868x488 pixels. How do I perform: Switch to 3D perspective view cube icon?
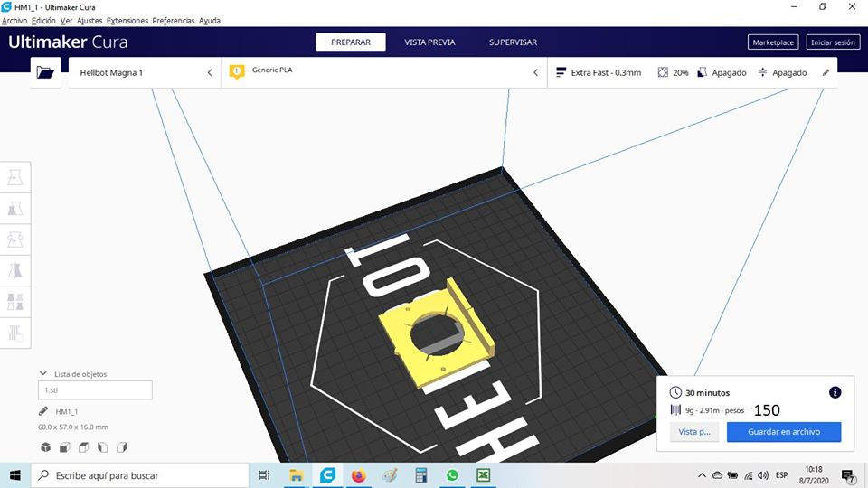[46, 447]
